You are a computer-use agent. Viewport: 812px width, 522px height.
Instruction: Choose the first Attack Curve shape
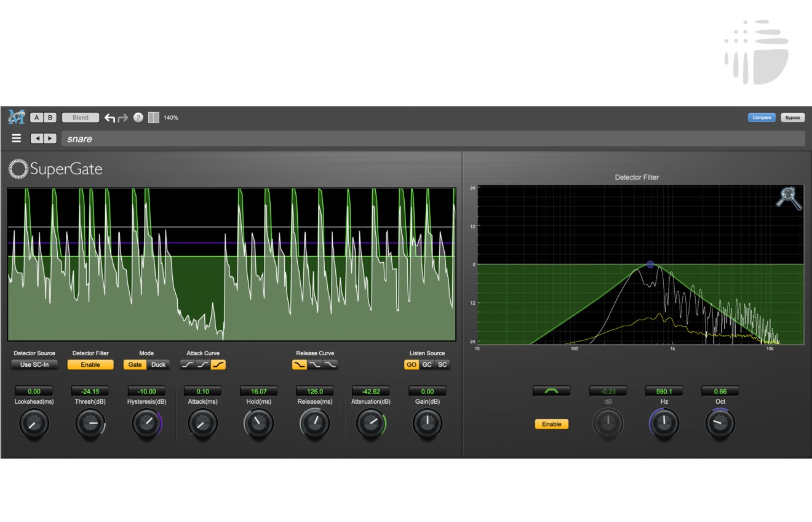188,364
